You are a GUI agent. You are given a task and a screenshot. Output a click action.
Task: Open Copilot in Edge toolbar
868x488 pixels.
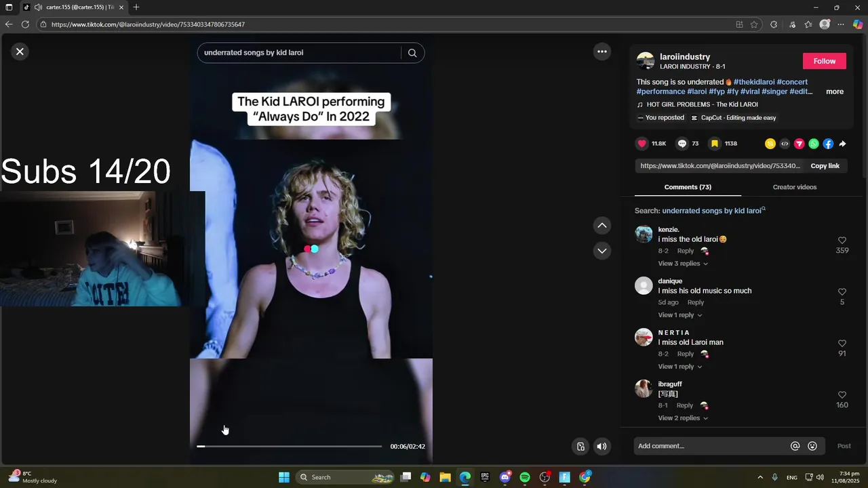pos(858,24)
